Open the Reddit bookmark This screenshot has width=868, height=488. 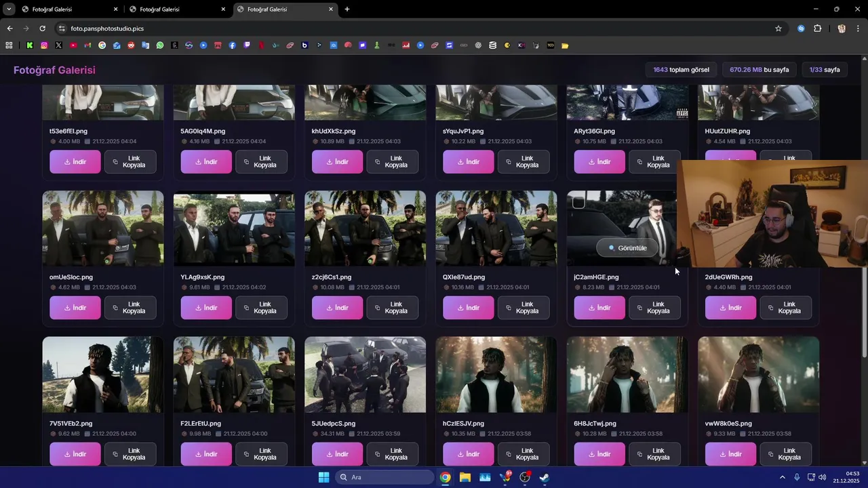click(131, 45)
